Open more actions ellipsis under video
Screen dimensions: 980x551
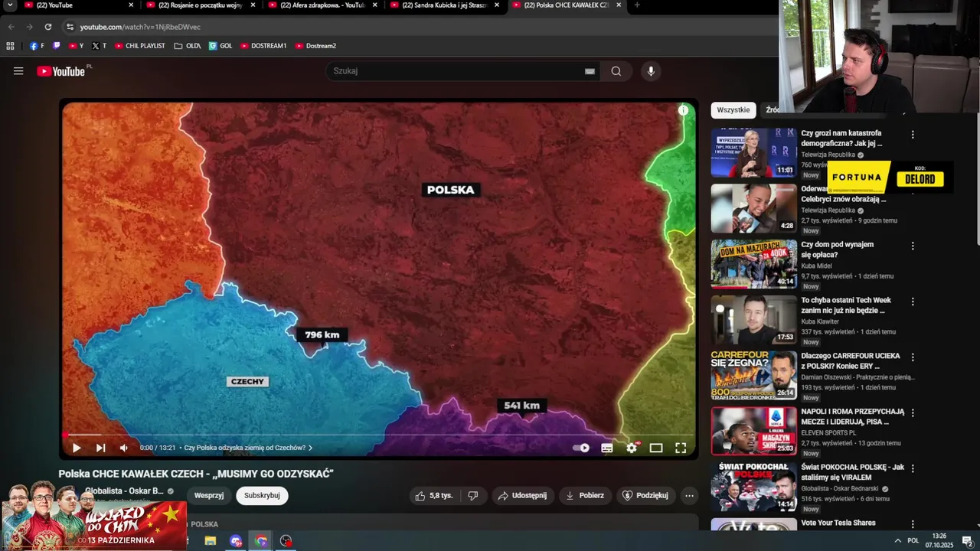689,495
